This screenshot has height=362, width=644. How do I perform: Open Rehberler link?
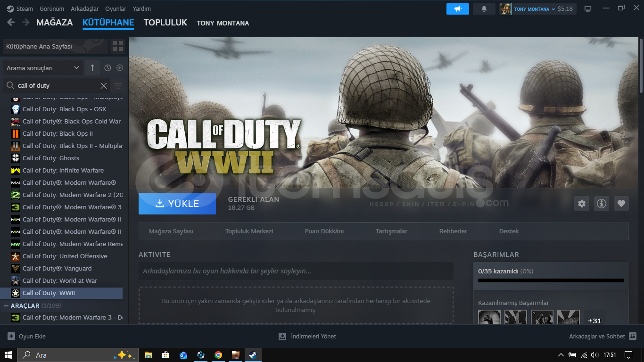(453, 231)
